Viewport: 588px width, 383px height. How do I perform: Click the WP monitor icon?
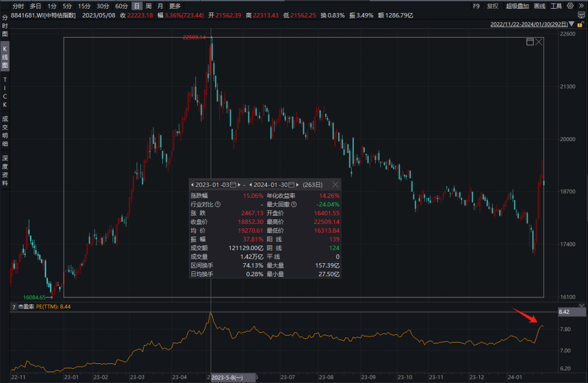[x=581, y=15]
